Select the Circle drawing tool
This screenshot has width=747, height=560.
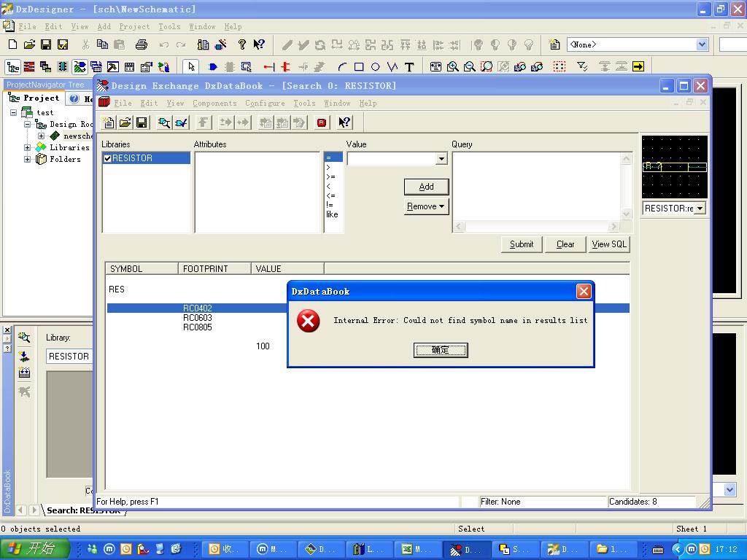376,66
